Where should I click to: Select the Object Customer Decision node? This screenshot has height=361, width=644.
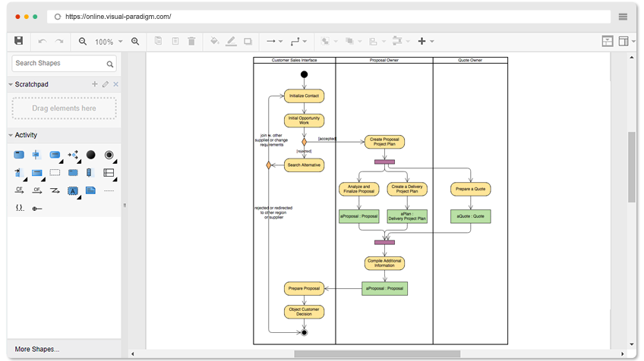point(304,312)
